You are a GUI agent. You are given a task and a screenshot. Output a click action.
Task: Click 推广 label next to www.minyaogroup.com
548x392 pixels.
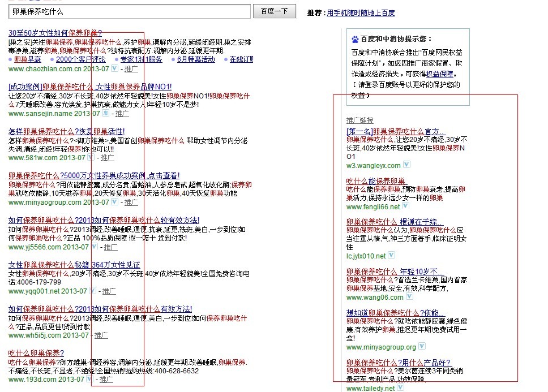click(x=131, y=203)
